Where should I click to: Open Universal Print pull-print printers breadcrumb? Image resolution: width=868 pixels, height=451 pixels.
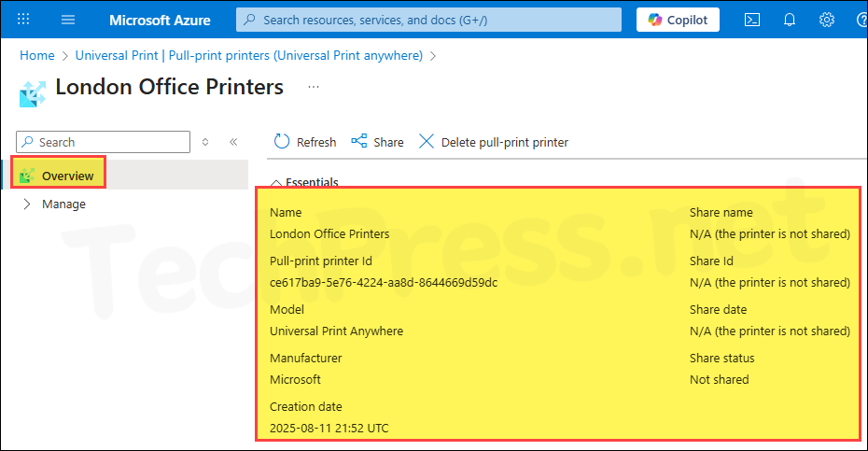[248, 55]
